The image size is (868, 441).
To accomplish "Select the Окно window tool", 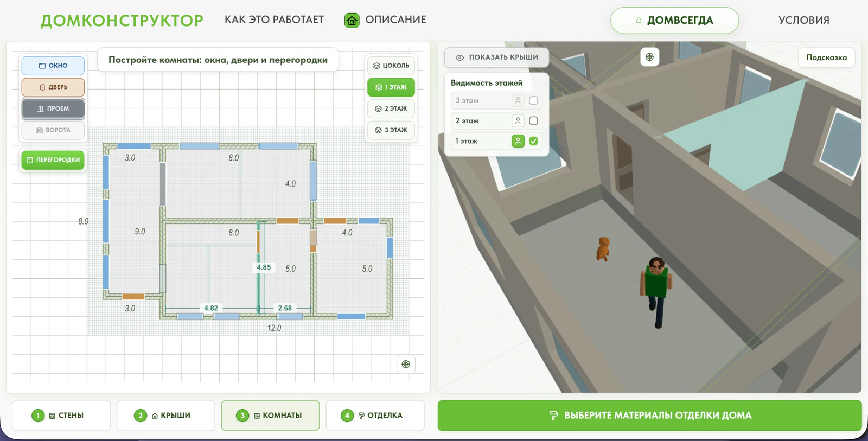I will pos(53,66).
